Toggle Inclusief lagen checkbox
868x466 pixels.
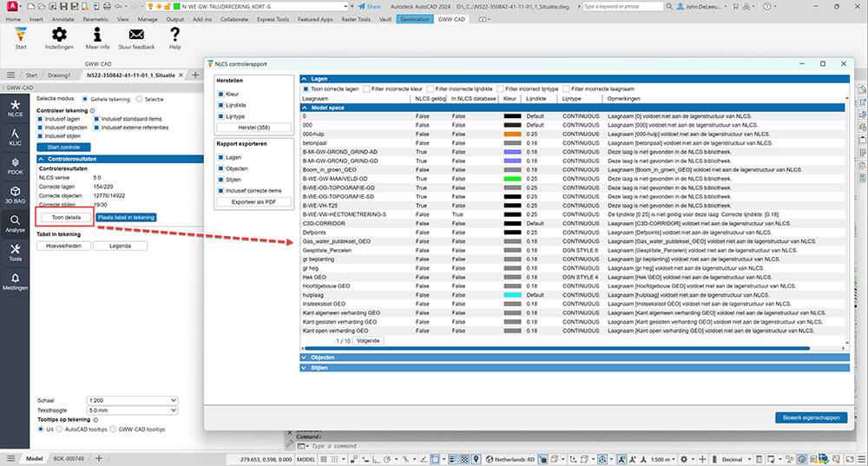40,119
